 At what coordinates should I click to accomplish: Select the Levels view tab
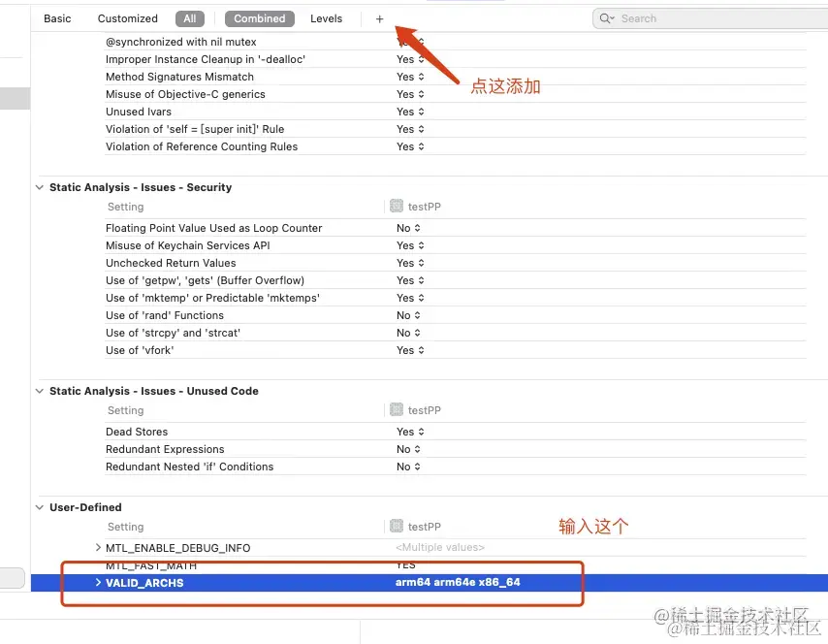point(326,18)
